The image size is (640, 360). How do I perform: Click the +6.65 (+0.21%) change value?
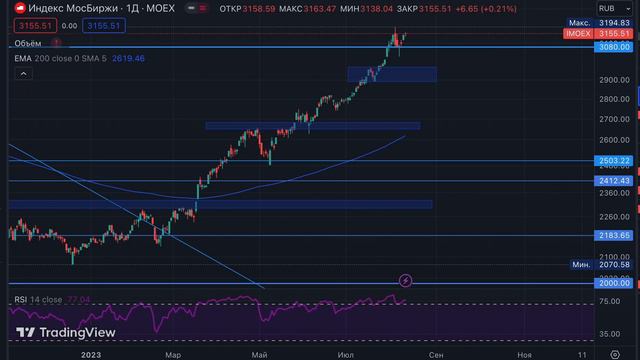pyautogui.click(x=486, y=9)
